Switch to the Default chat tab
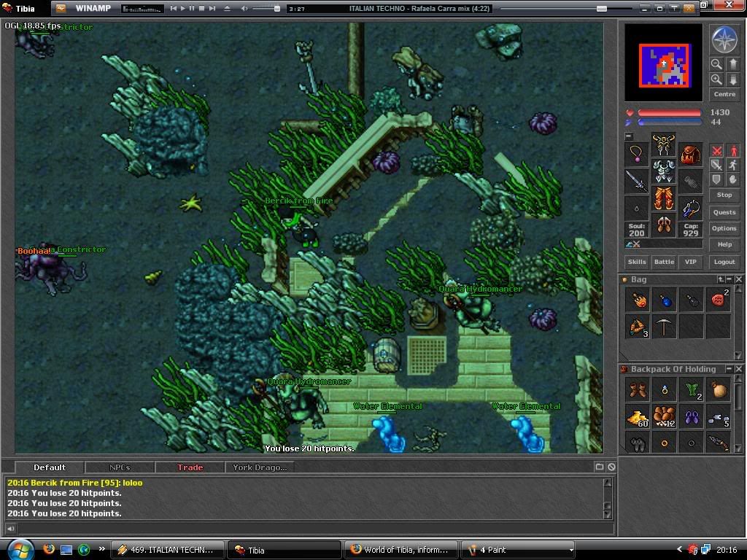Screen dimensions: 747x560 50,467
